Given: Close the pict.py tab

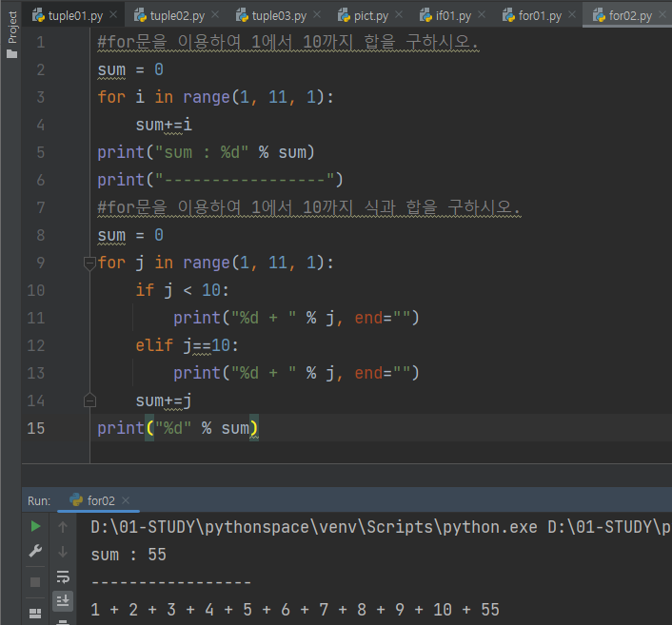Looking at the screenshot, I should (x=399, y=15).
